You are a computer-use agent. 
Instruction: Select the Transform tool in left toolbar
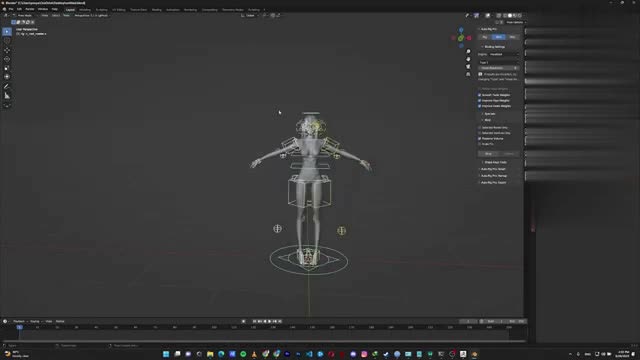tap(7, 77)
